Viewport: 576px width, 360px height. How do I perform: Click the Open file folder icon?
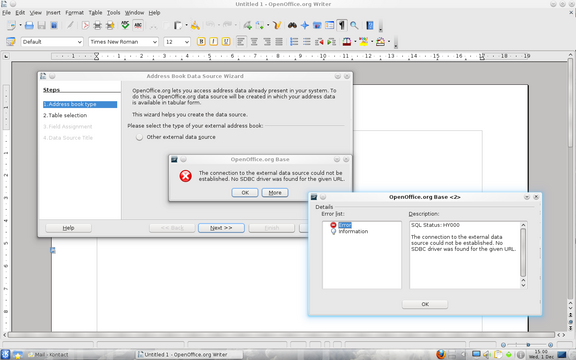tap(29, 25)
